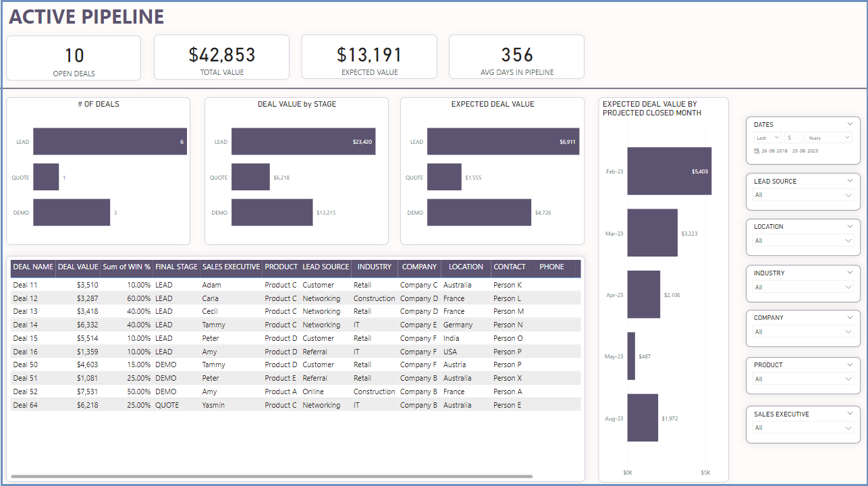Open the "Last" period dropdown in DATES slicer
This screenshot has width=868, height=486.
click(x=767, y=137)
